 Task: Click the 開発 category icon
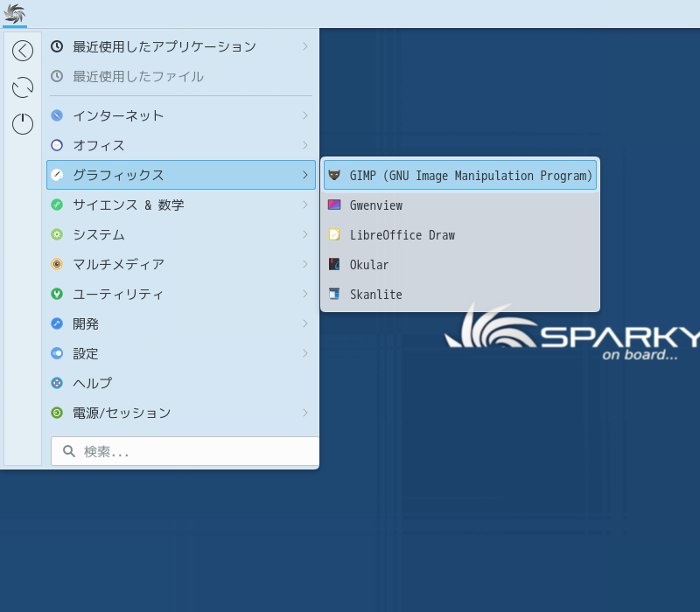[x=57, y=323]
